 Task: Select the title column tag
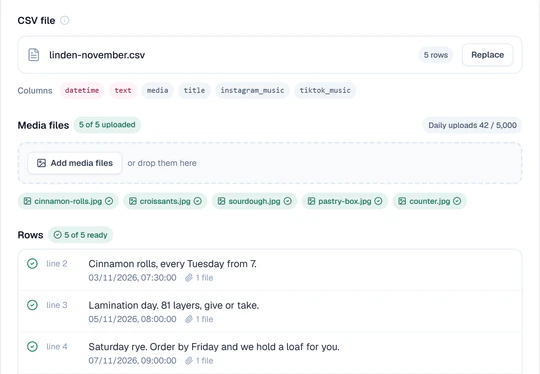pos(194,91)
